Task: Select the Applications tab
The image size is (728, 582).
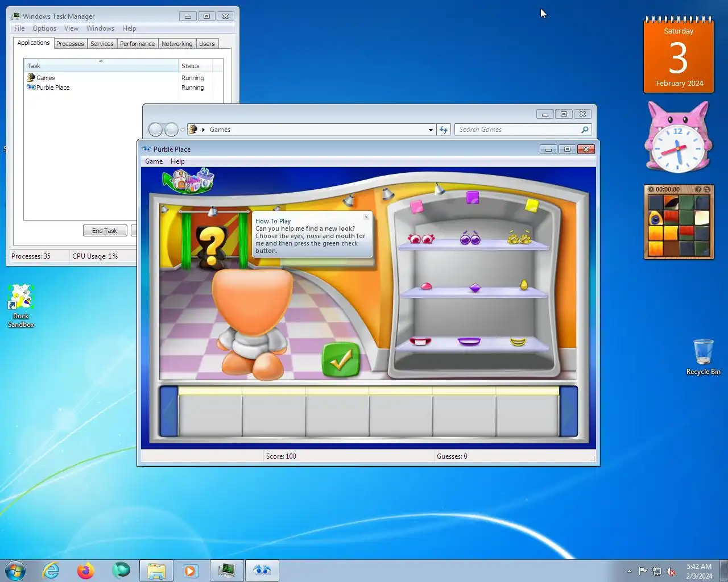Action: point(34,43)
